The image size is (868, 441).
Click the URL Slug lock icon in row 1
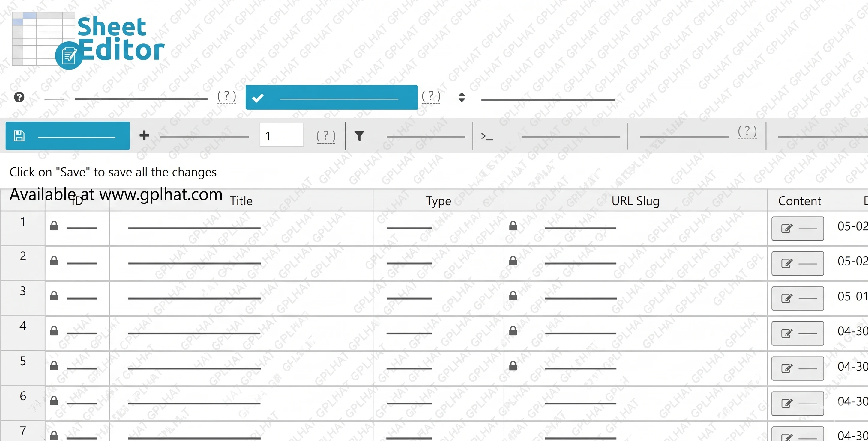[513, 226]
